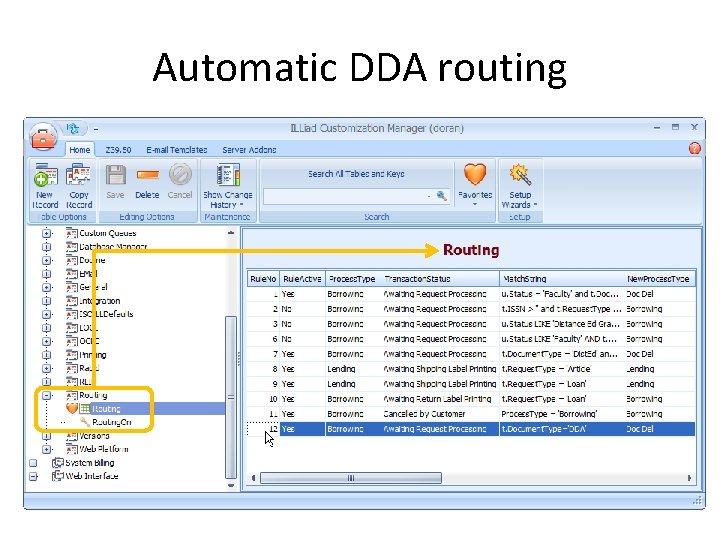
Task: Click 'Distance Ed Gra...' match string in rule 3
Action: coord(560,324)
